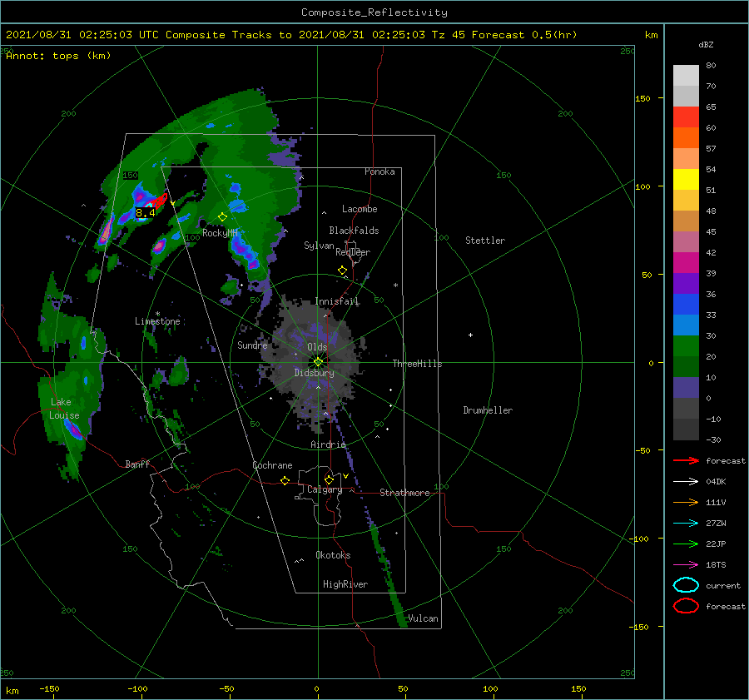Click the yellow diamond marker near Cochrane
The height and width of the screenshot is (700, 749).
(285, 480)
